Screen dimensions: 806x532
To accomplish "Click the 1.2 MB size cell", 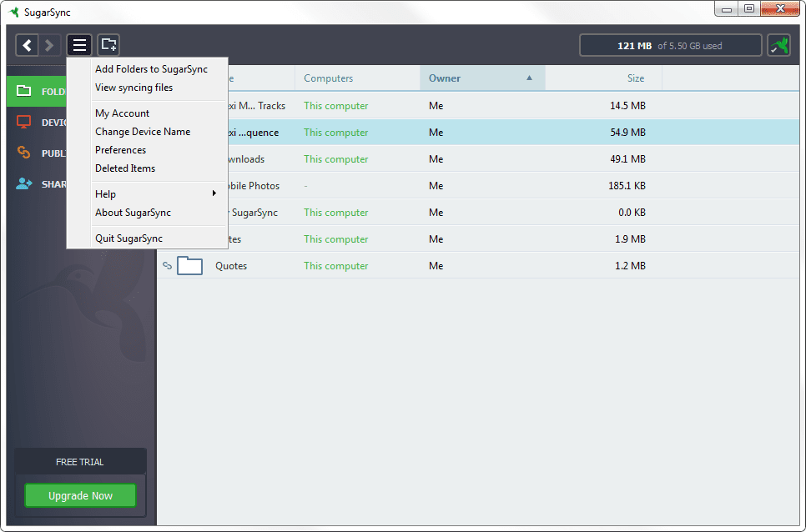I will click(x=630, y=266).
